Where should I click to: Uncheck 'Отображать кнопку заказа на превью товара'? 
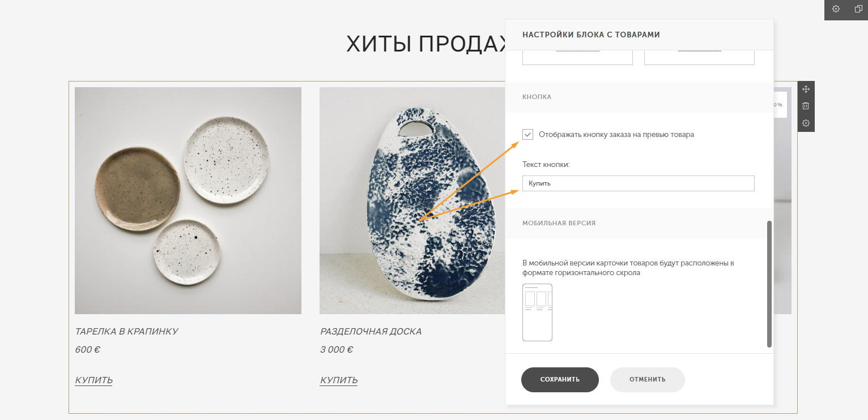(x=528, y=135)
